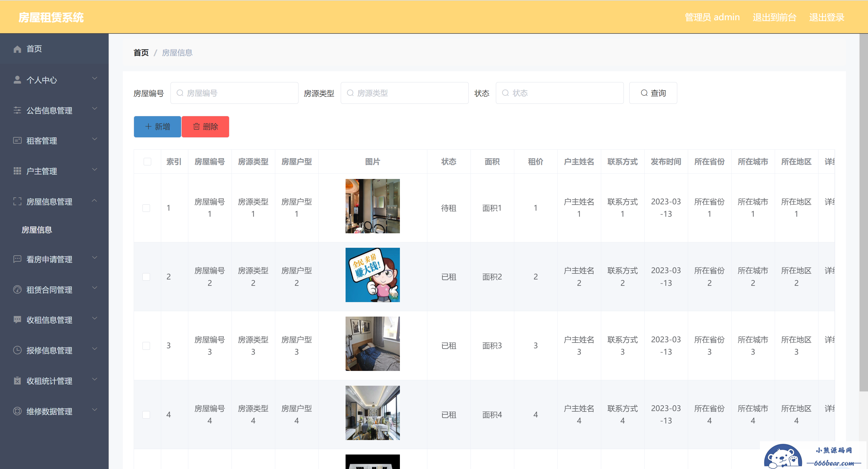Click 首页 breadcrumb link

pyautogui.click(x=141, y=53)
